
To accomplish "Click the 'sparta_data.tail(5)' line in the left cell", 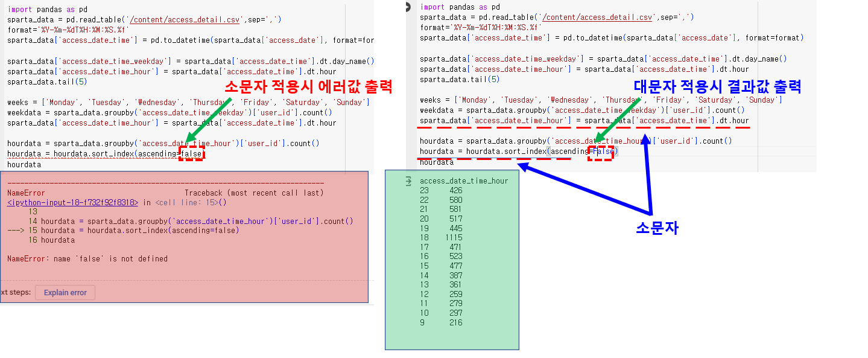I will click(x=47, y=82).
